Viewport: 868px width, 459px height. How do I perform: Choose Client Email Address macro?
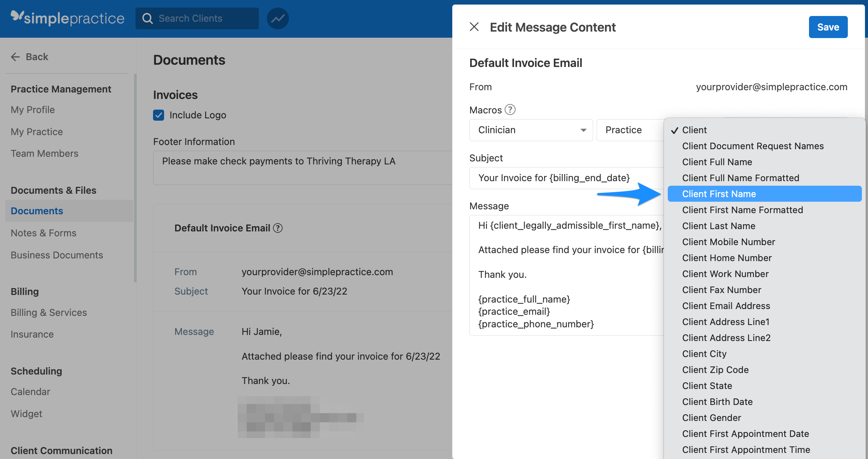point(764,306)
